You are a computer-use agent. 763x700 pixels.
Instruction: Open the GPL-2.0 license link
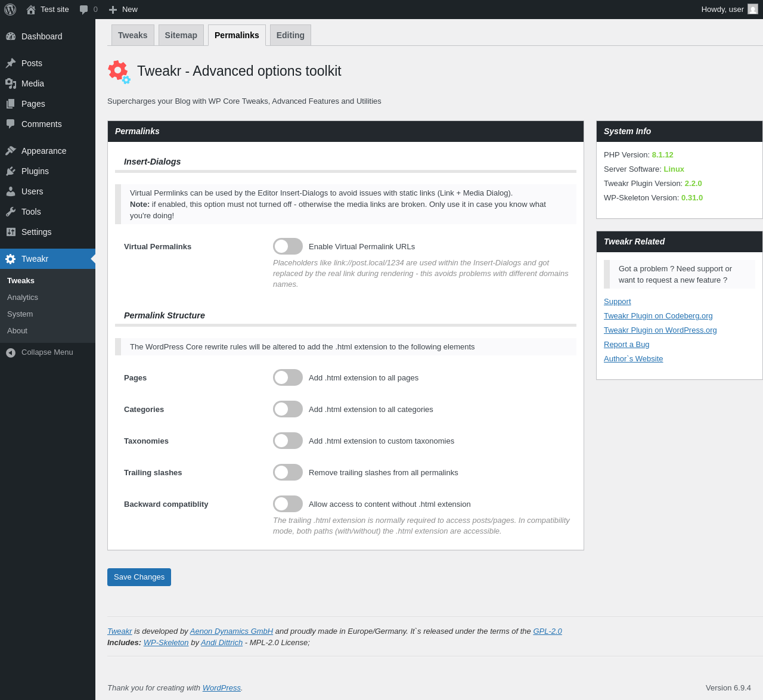click(547, 631)
